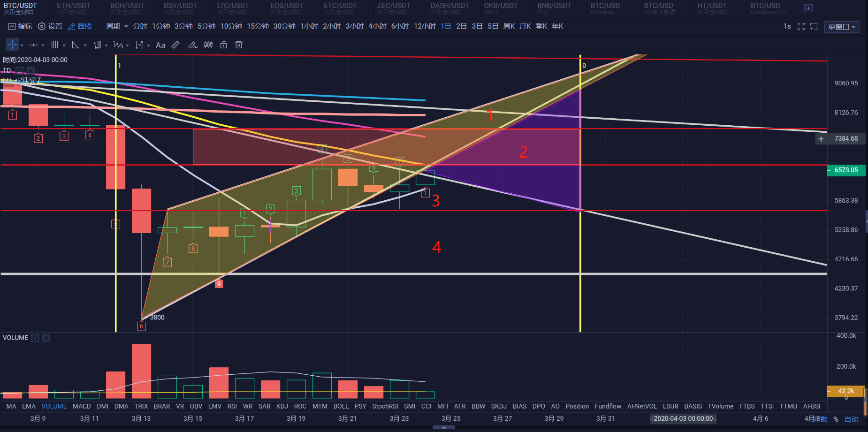Click the candlestick pattern tool icon
The width and height of the screenshot is (868, 432).
pos(208,45)
